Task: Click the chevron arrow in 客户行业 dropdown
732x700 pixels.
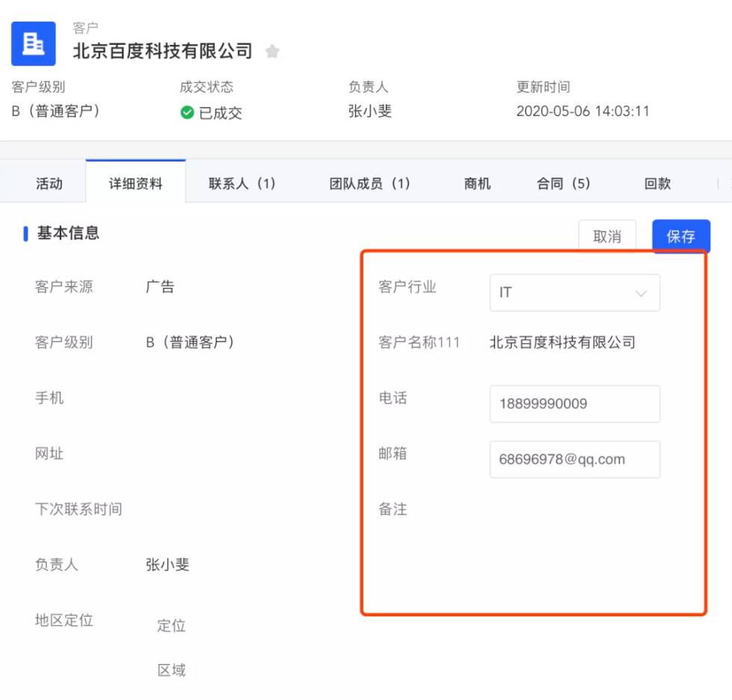Action: [x=641, y=293]
